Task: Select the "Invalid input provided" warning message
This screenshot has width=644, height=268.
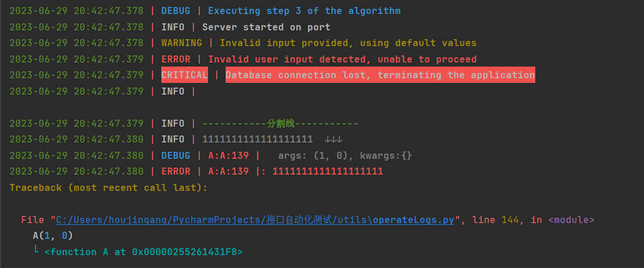Action: [x=348, y=43]
